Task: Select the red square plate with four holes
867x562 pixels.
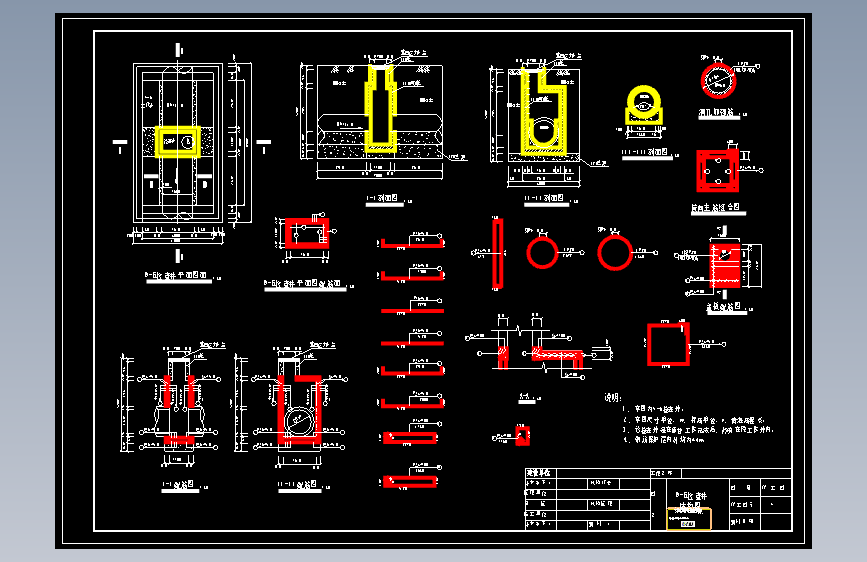Action: [x=718, y=171]
